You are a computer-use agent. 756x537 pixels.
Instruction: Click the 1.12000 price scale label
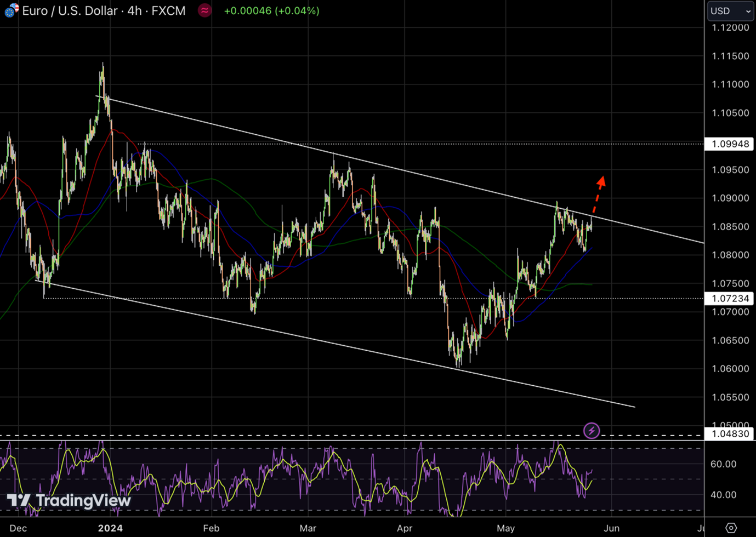(x=730, y=28)
